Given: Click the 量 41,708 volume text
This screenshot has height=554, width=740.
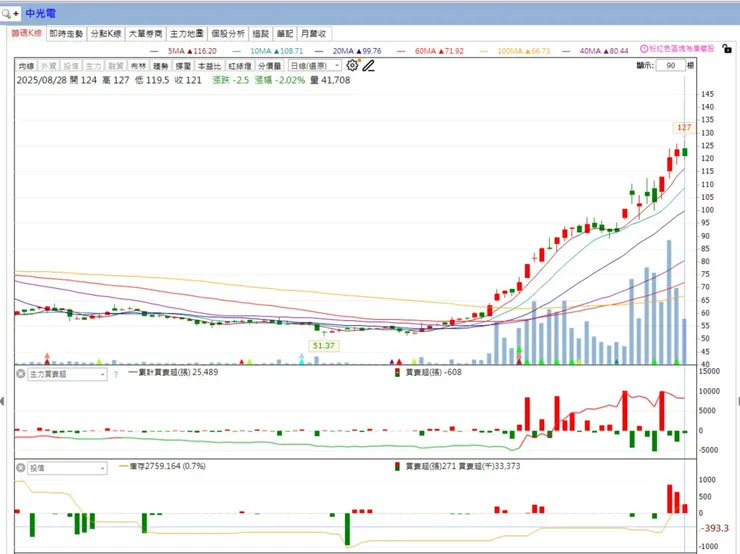Looking at the screenshot, I should (330, 80).
